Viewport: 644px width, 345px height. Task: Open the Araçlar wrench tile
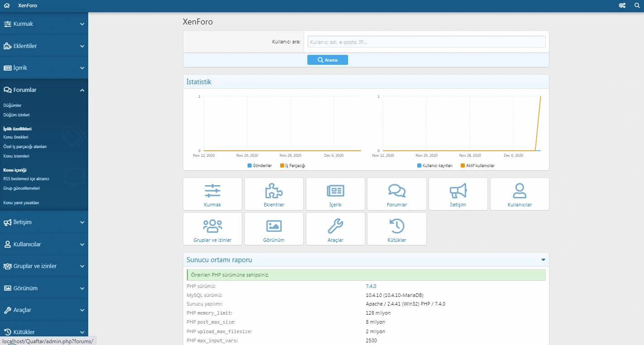pos(335,229)
